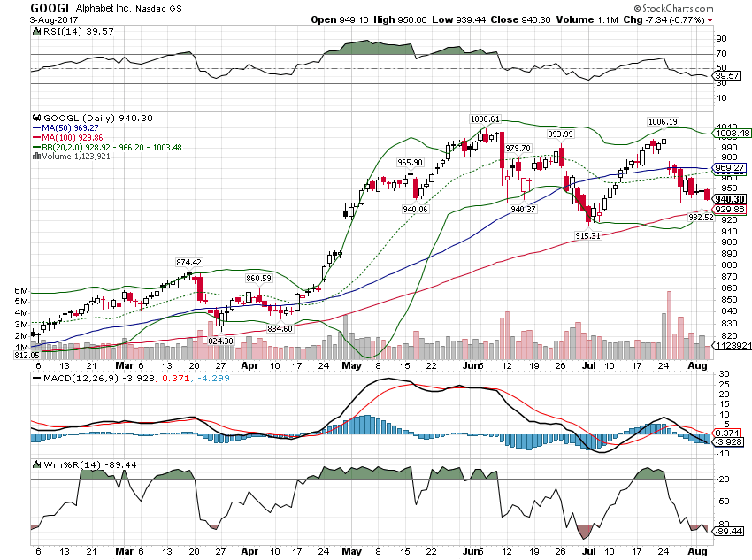
Task: Click the Jul label under the Wm%R panel
Action: 588,551
